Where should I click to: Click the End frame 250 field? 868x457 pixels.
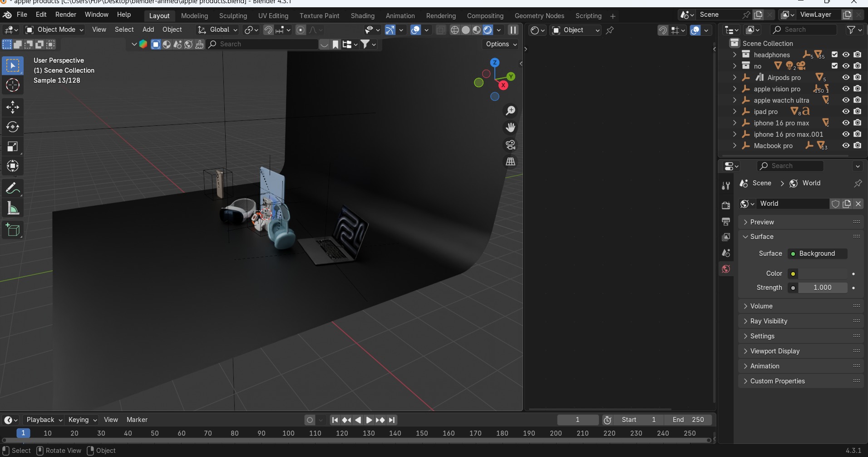(x=688, y=420)
